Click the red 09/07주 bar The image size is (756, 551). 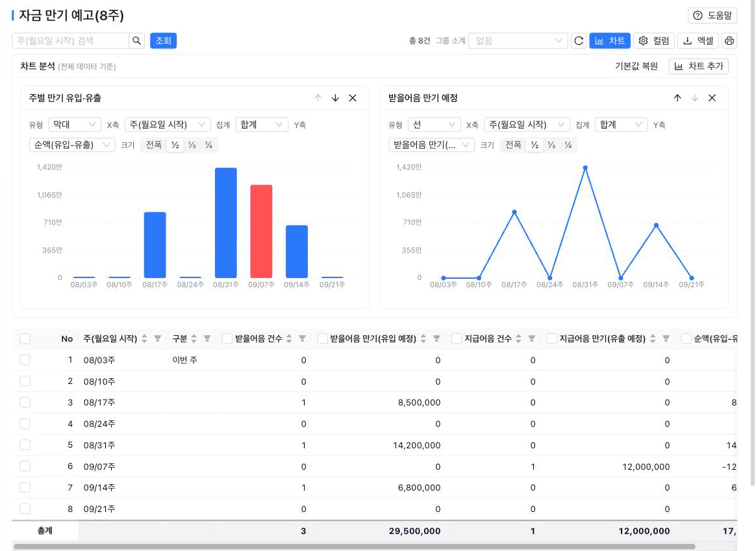(261, 231)
